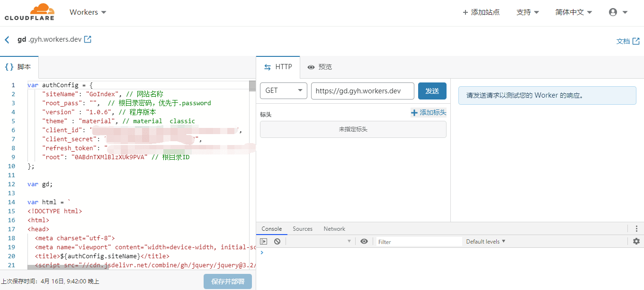This screenshot has height=290, width=644.
Task: Click the "root_pass" code line
Action: coord(126,103)
